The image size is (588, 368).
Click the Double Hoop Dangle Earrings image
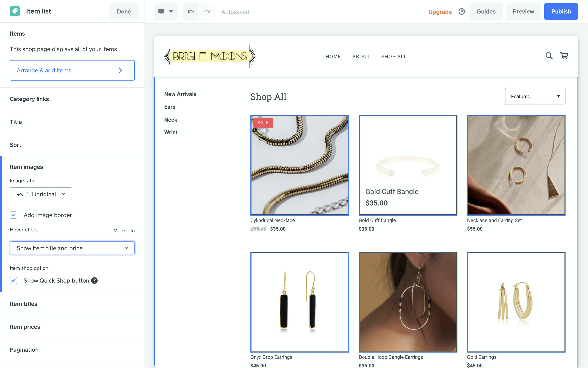(408, 302)
